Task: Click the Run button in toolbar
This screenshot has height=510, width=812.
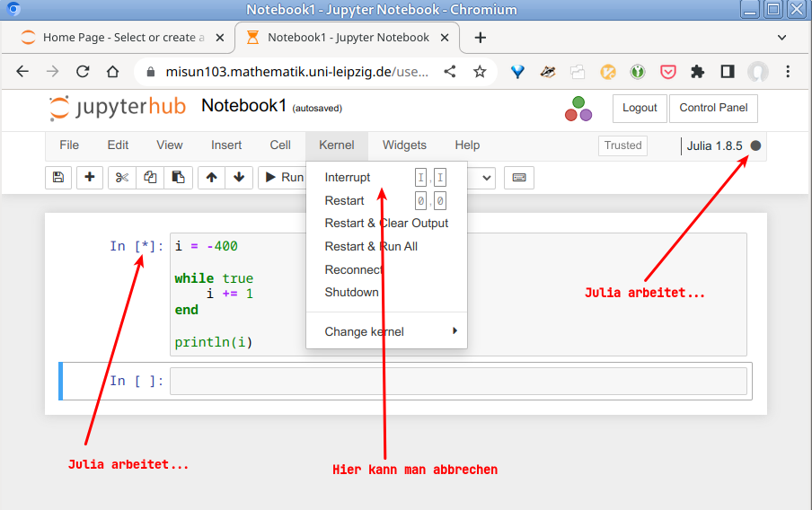Action: tap(283, 178)
